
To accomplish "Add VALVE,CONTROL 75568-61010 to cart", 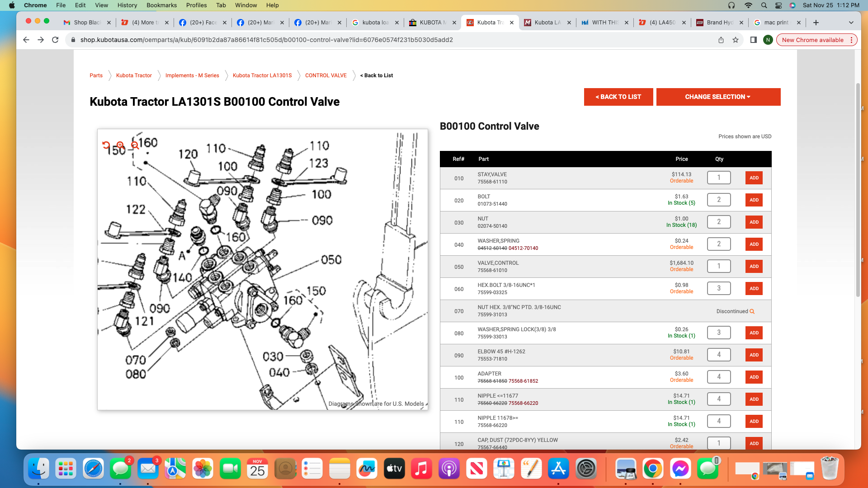I will point(754,266).
